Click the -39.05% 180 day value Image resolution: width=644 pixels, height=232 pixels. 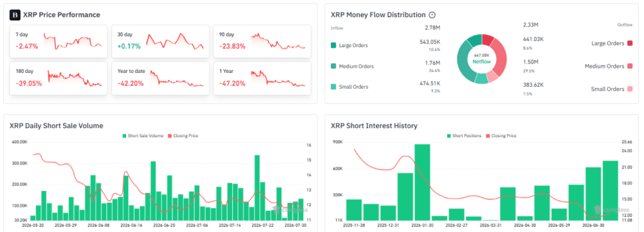[29, 84]
